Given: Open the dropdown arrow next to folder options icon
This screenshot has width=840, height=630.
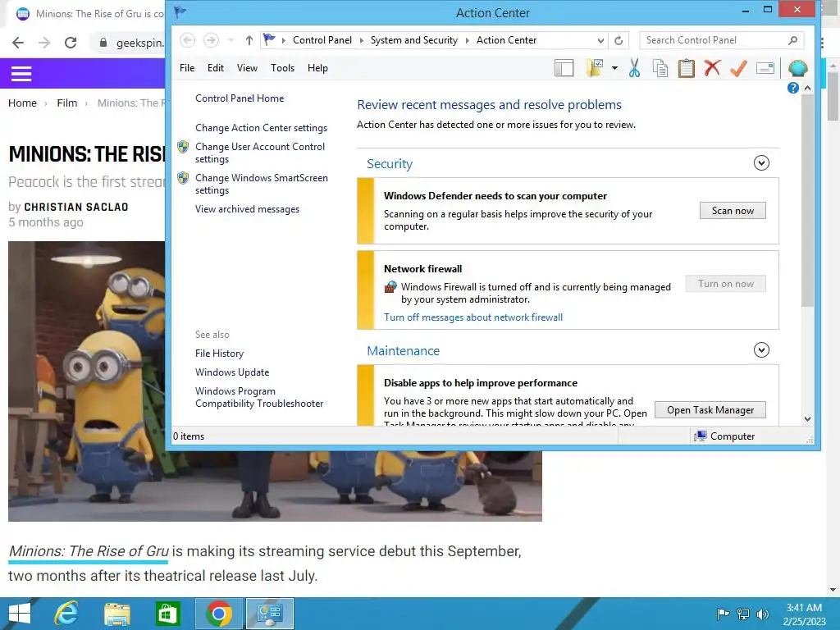Looking at the screenshot, I should 614,68.
